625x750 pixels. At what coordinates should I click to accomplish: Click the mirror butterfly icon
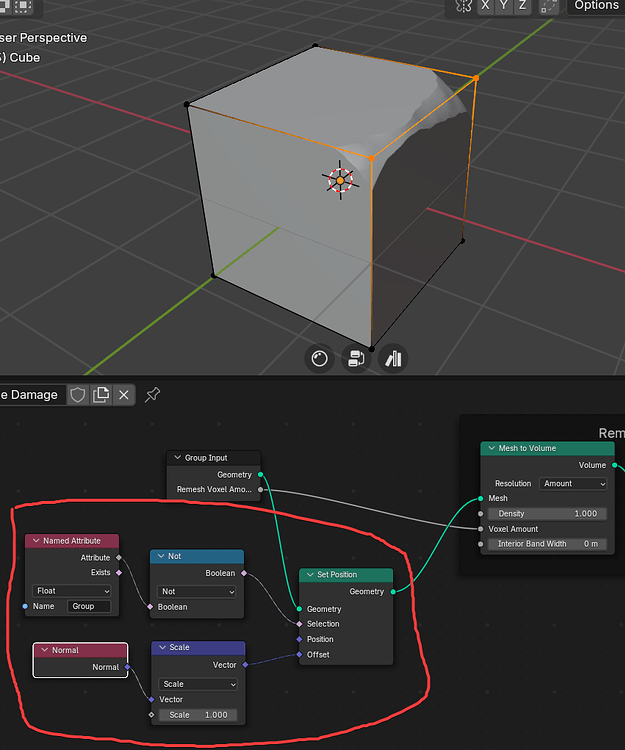click(x=463, y=5)
